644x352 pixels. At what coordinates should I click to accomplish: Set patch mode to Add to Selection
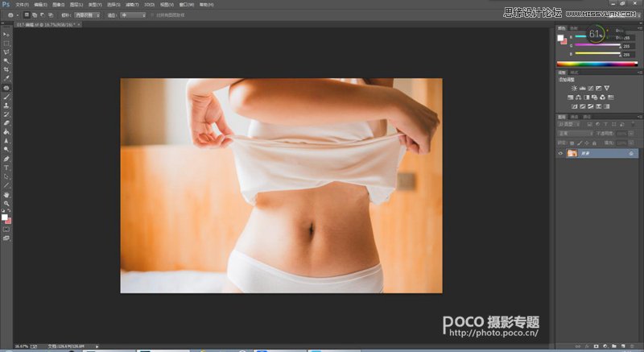35,15
